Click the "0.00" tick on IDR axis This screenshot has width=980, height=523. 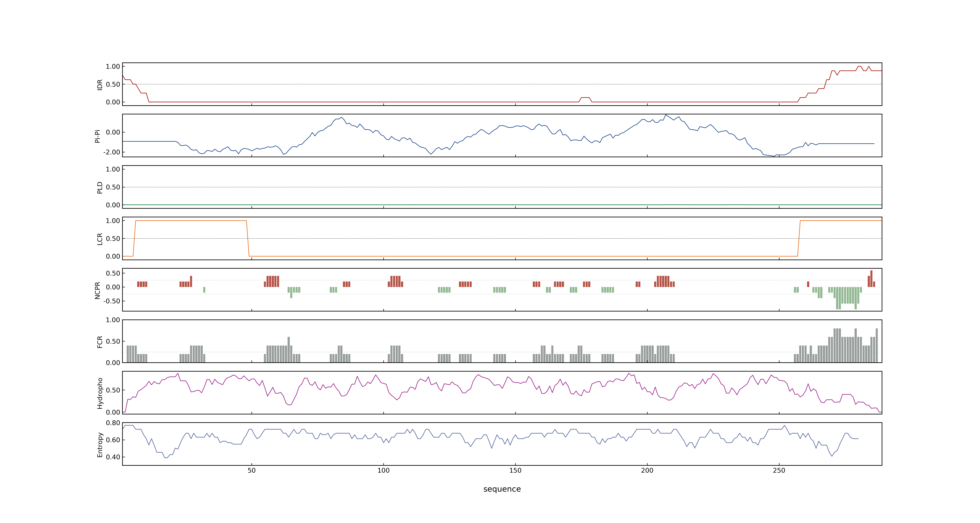tap(113, 102)
